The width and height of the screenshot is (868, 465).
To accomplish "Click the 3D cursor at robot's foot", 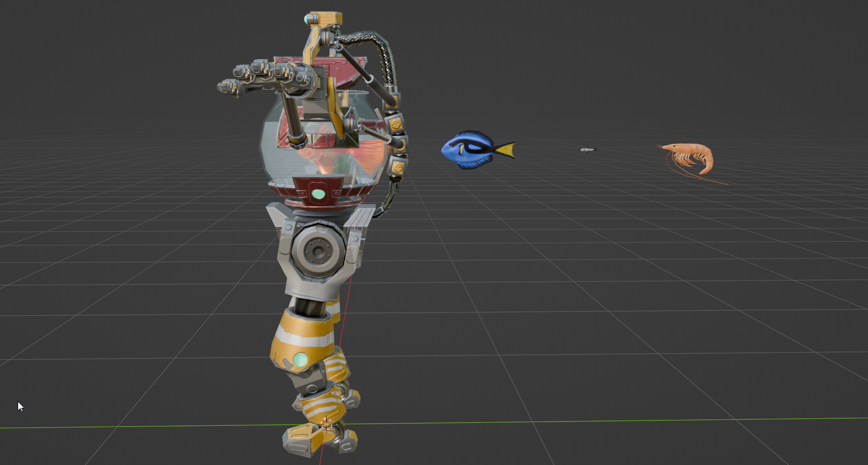I will pyautogui.click(x=326, y=423).
